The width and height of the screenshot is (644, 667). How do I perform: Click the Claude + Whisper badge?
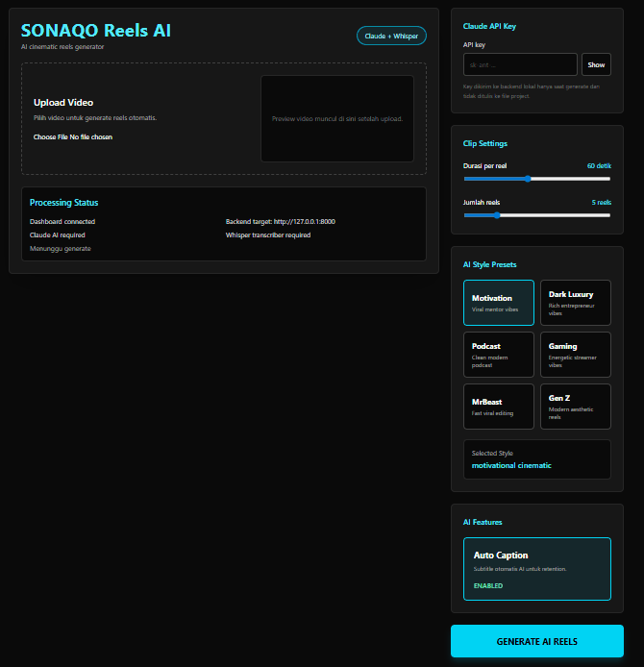click(x=391, y=36)
